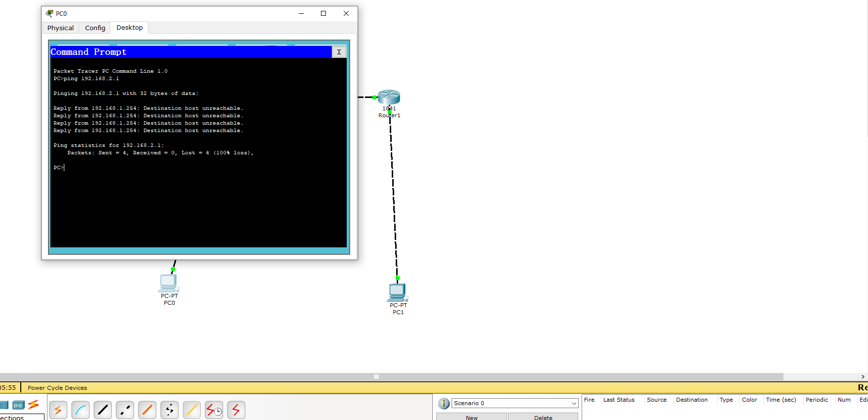Select the wireless devices category icon
Viewport: 868px width, 420px height.
coord(18,405)
